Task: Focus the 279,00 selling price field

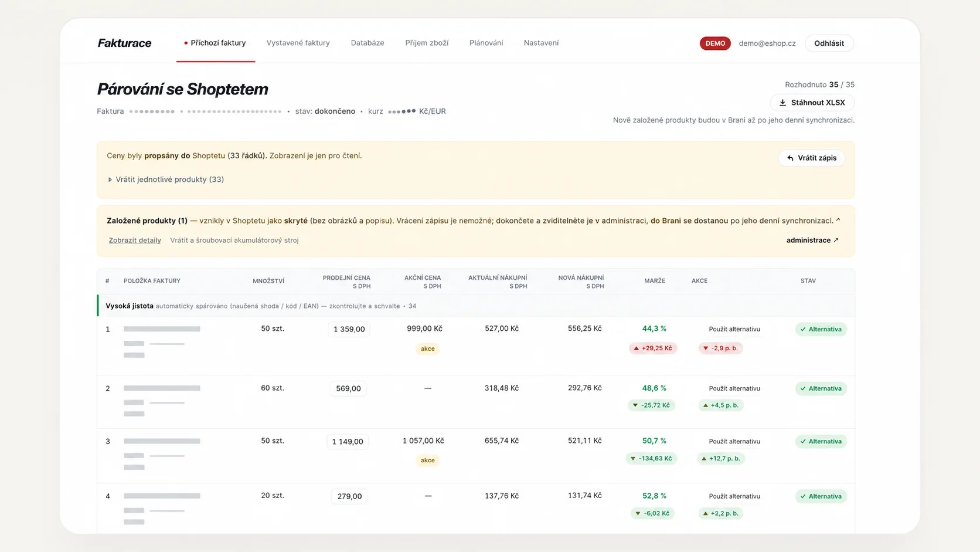Action: (x=349, y=496)
